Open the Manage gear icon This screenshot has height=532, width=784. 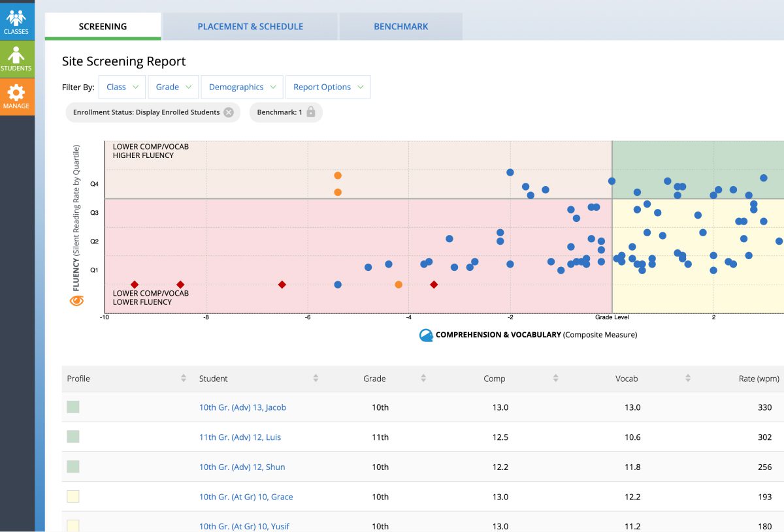[x=16, y=96]
